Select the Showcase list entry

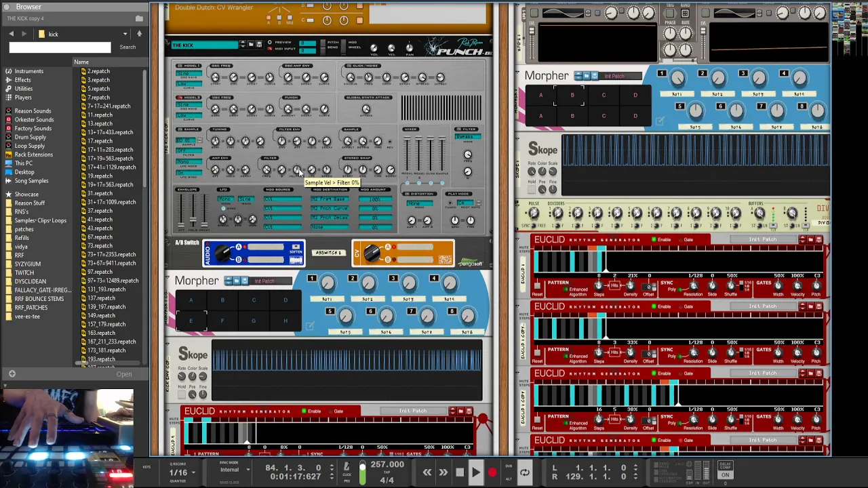click(x=26, y=195)
